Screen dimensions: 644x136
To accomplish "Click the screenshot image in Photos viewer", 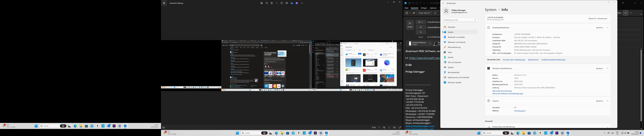I will [282, 65].
